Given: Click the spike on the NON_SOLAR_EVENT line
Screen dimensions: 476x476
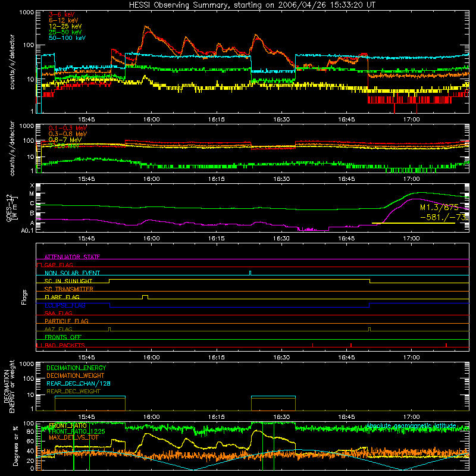Looking at the screenshot, I should (x=250, y=273).
